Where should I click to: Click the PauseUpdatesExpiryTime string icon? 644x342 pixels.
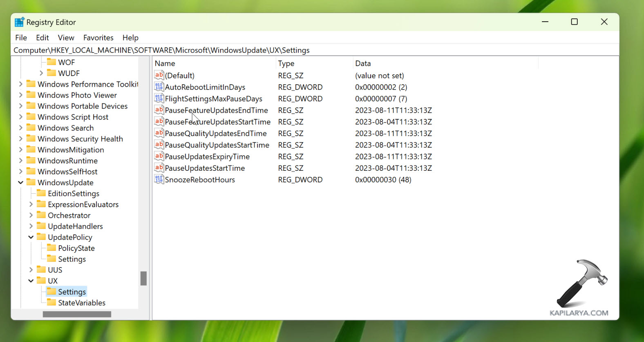pos(159,156)
